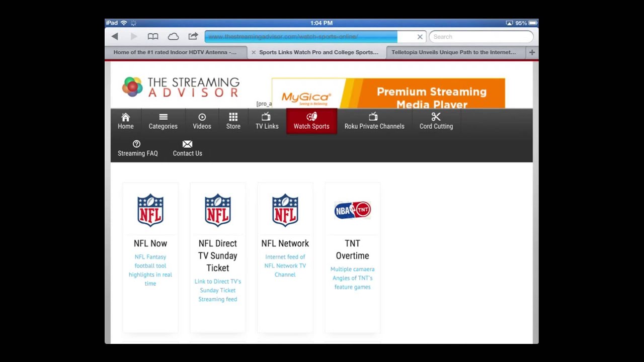Open Cord Cutting nav item
644x362 pixels.
pos(436,121)
